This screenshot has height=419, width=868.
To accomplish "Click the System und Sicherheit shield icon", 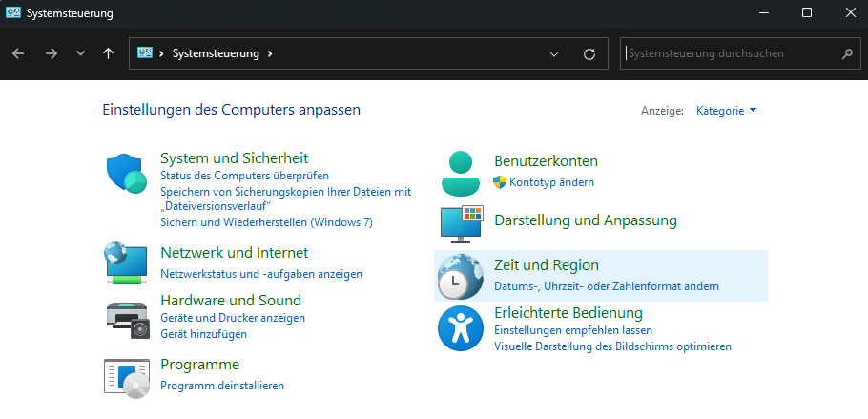I will pos(126,174).
